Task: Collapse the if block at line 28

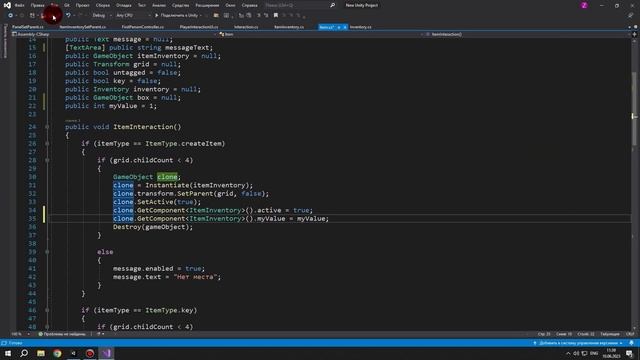Action: point(47,160)
